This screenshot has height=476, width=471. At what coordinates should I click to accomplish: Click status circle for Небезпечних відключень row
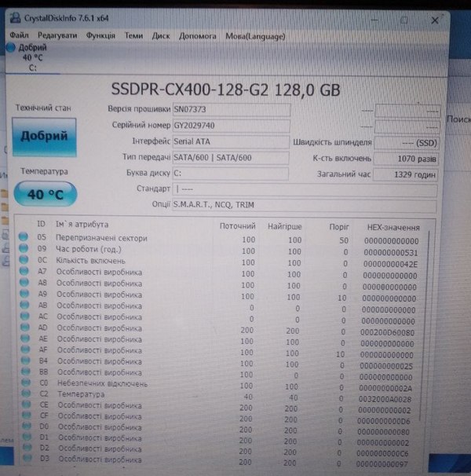pos(24,383)
